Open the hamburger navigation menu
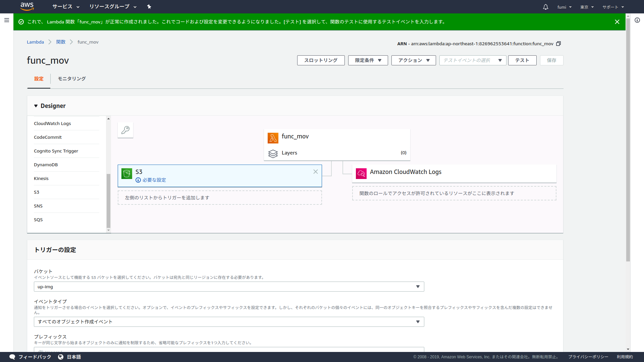Screen dimensions: 644x362 (x=7, y=20)
